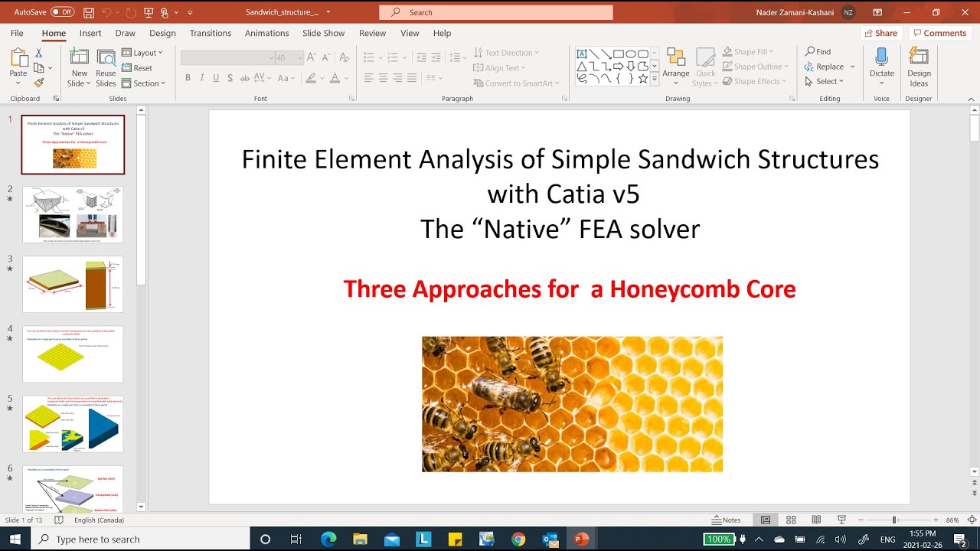This screenshot has width=980, height=551.
Task: Toggle Strikethrough text formatting
Action: [x=245, y=78]
